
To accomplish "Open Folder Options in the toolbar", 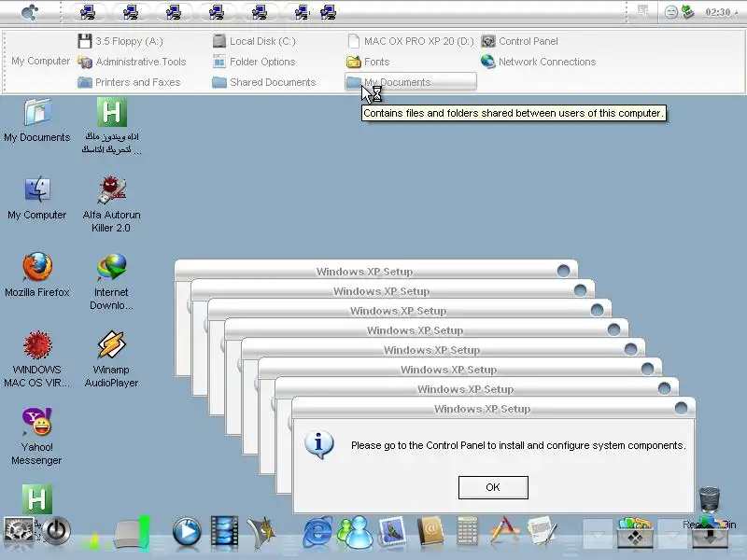I will coord(254,62).
